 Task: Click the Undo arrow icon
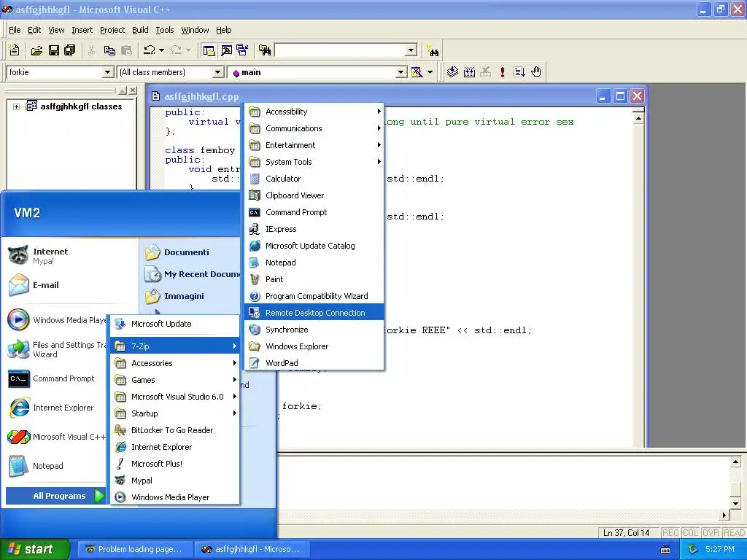150,50
